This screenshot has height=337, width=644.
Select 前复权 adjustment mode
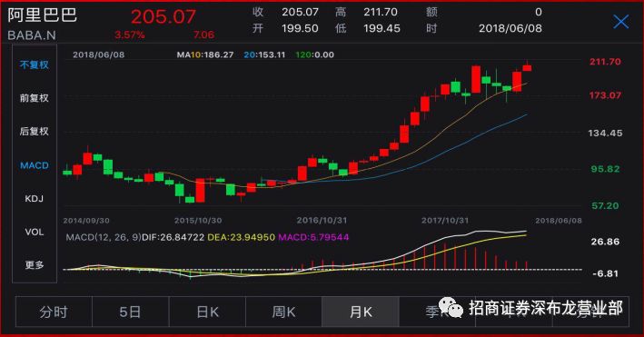pyautogui.click(x=35, y=98)
